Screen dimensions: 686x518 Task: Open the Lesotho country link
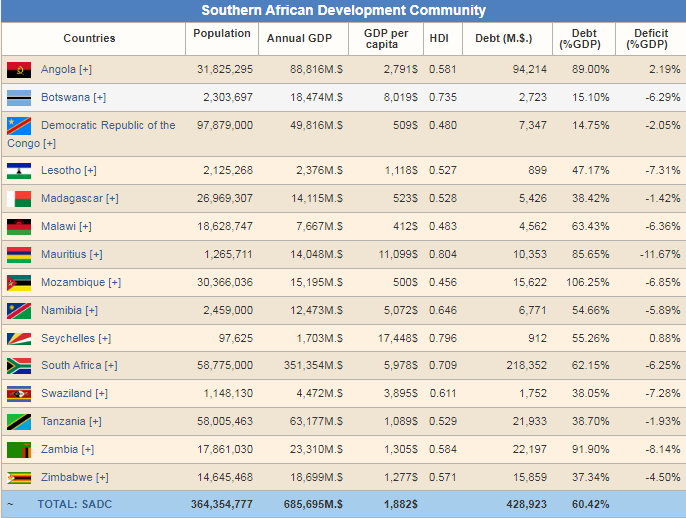(61, 170)
